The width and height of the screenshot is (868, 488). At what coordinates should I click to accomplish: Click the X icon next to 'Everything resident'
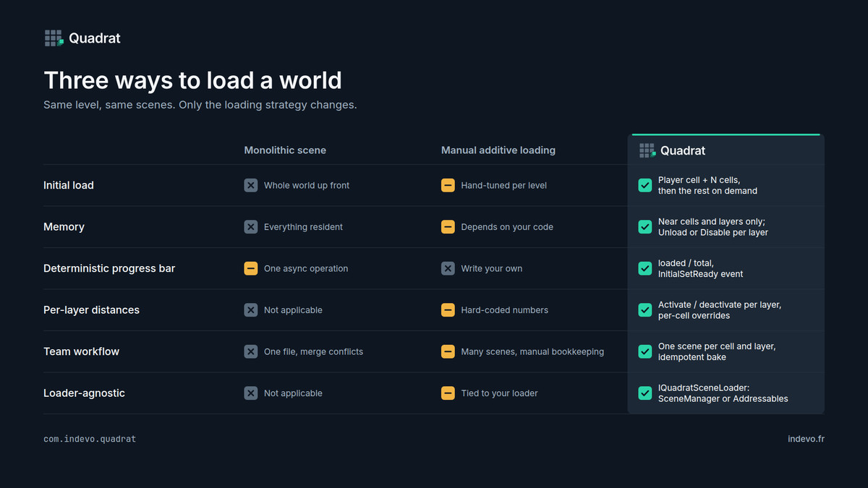click(251, 227)
